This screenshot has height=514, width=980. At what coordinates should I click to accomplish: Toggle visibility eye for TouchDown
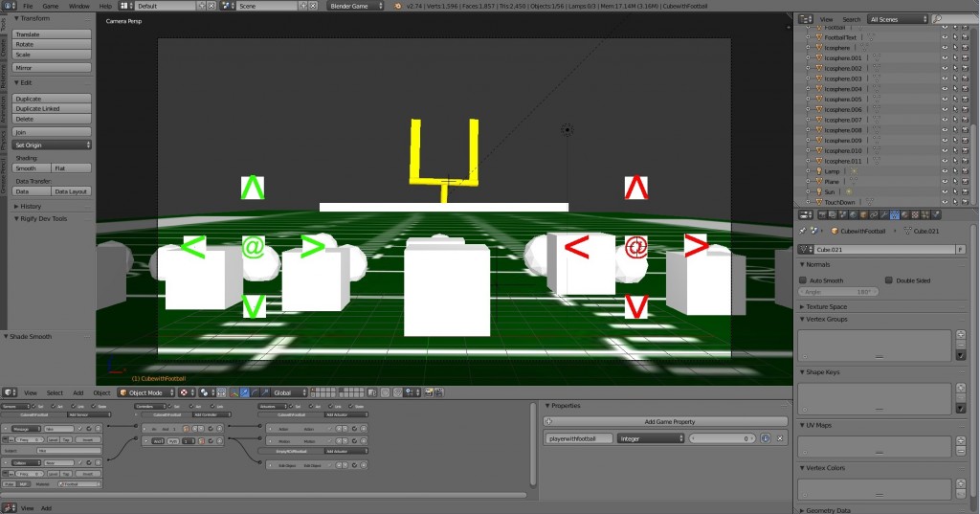(945, 202)
